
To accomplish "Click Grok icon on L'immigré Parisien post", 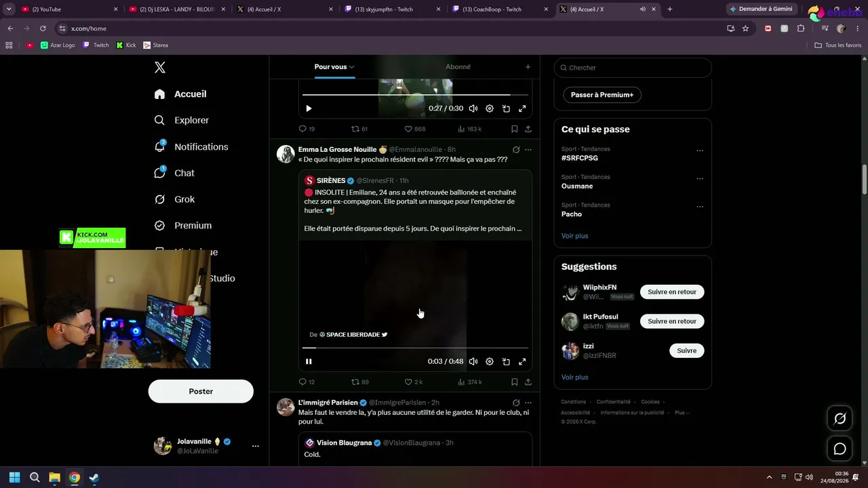I will (x=516, y=403).
